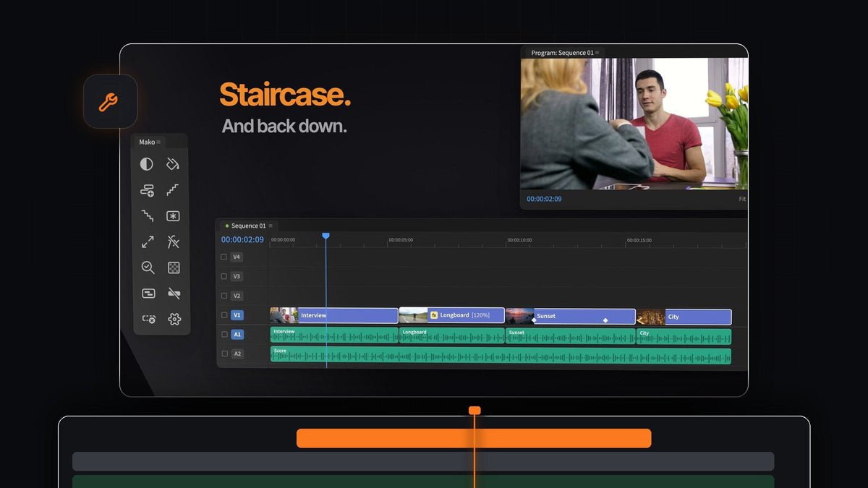The image size is (868, 488).
Task: Click the magnifier checkmark icon in Mako
Action: coord(147,267)
